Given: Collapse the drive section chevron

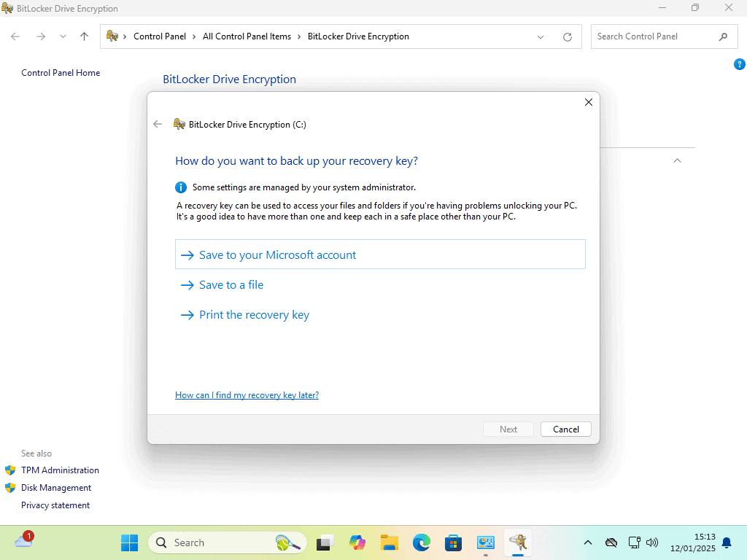Looking at the screenshot, I should coord(677,160).
